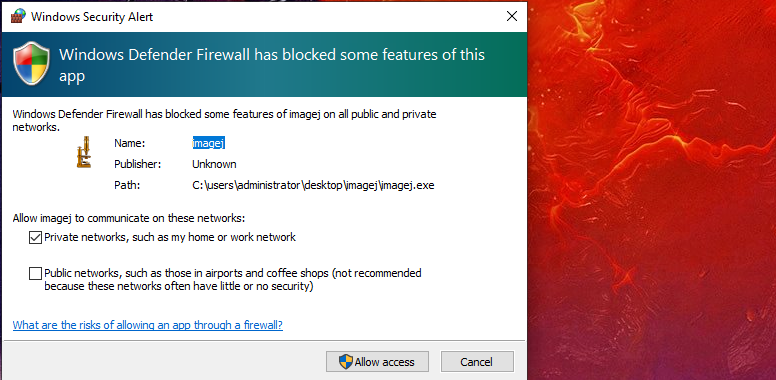Screen dimensions: 776x380
Task: Click the Private networks home or work label
Action: [170, 238]
